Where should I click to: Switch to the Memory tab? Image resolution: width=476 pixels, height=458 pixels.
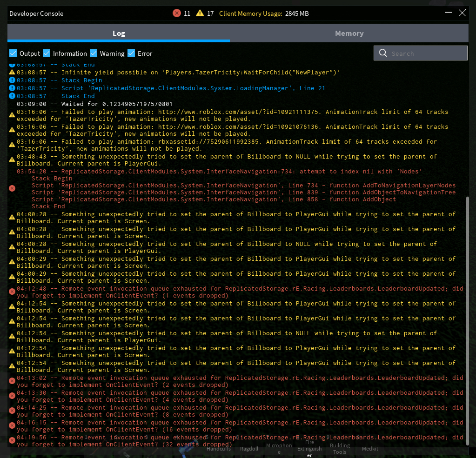pos(349,33)
